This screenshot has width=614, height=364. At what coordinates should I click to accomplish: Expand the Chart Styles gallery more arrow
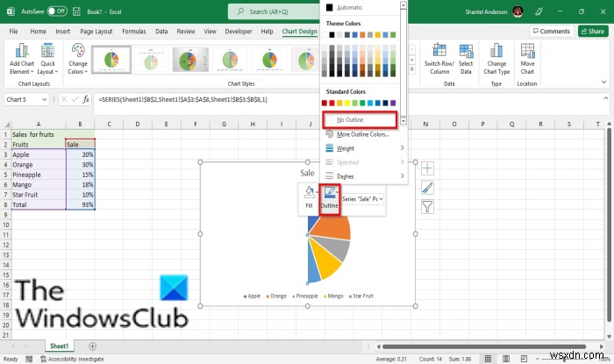[x=412, y=69]
